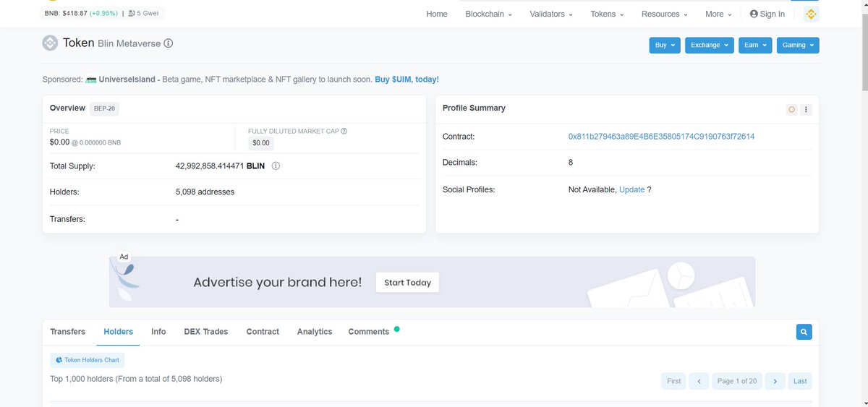
Task: Click the info icon next to BLIN supply
Action: (x=276, y=166)
